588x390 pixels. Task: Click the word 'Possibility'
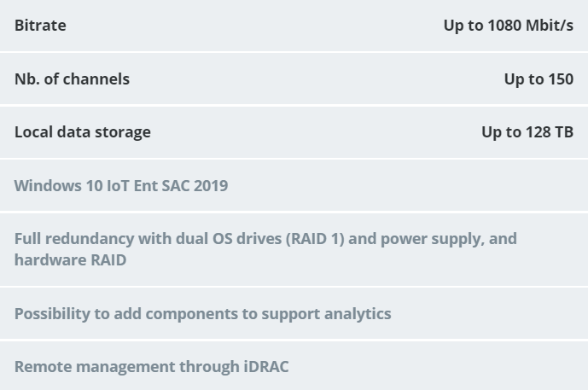[x=53, y=313]
